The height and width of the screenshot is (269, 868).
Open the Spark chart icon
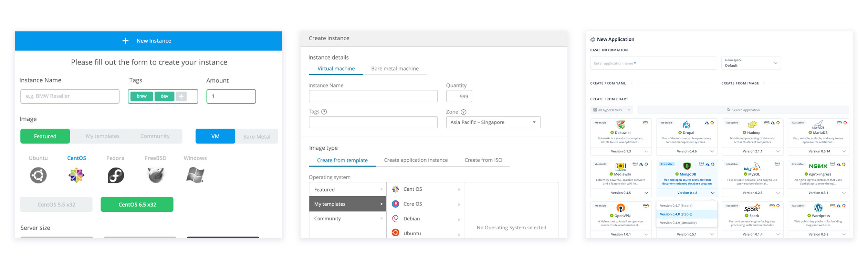coord(752,208)
